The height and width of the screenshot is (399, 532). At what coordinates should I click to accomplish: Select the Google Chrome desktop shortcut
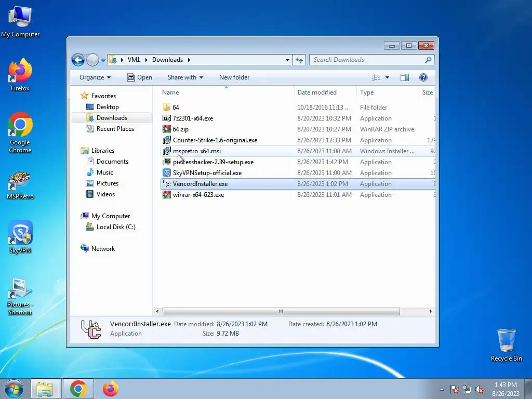pyautogui.click(x=20, y=132)
